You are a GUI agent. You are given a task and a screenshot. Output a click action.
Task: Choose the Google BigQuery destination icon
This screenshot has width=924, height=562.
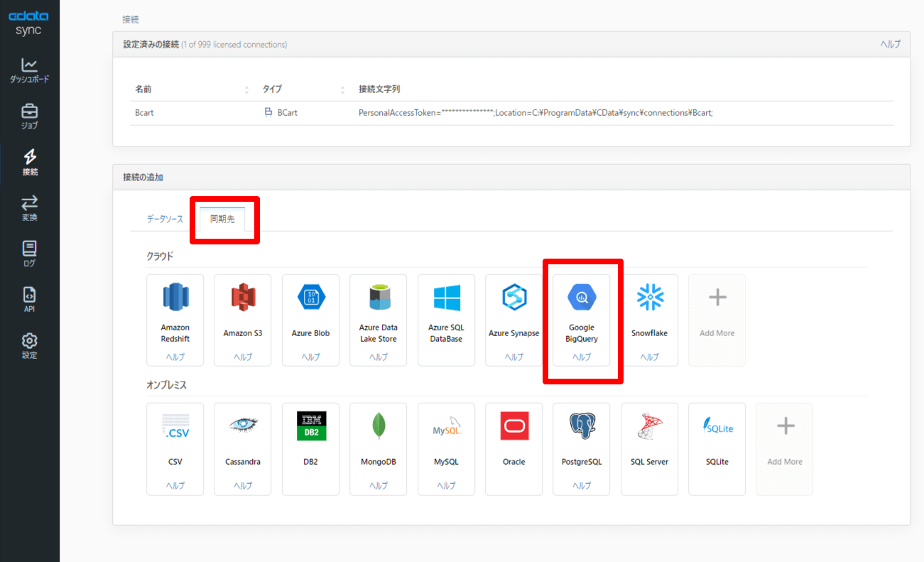pos(582,297)
